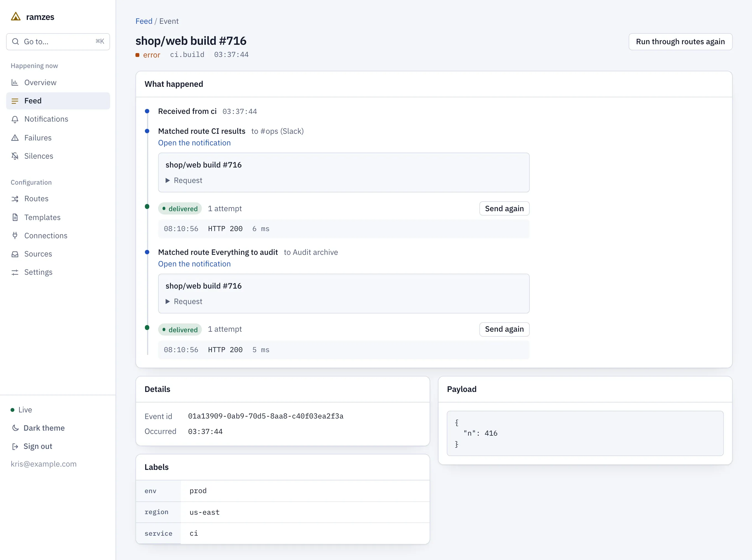
Task: Click the Event id value 01a13909-0ab9
Action: click(x=266, y=416)
